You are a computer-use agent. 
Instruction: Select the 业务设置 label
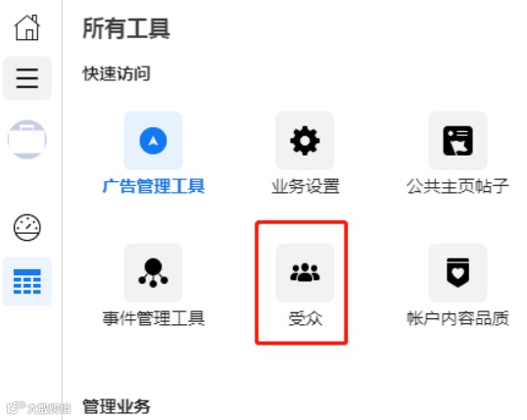306,186
